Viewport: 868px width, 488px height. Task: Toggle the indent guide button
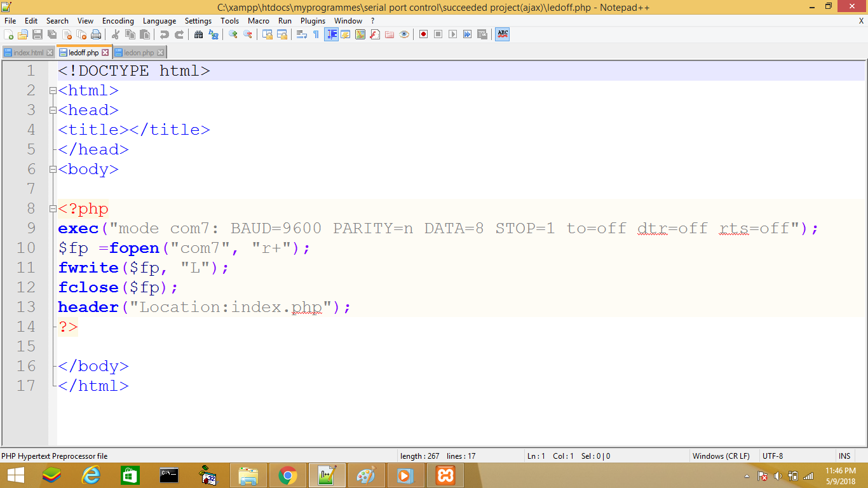click(331, 34)
